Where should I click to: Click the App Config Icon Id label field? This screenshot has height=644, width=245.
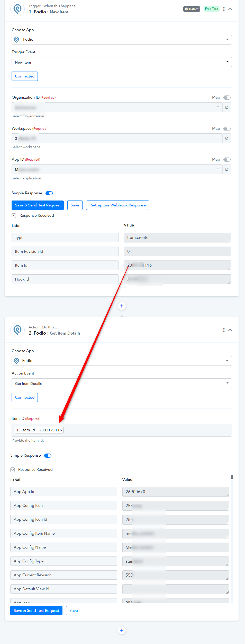[64, 519]
